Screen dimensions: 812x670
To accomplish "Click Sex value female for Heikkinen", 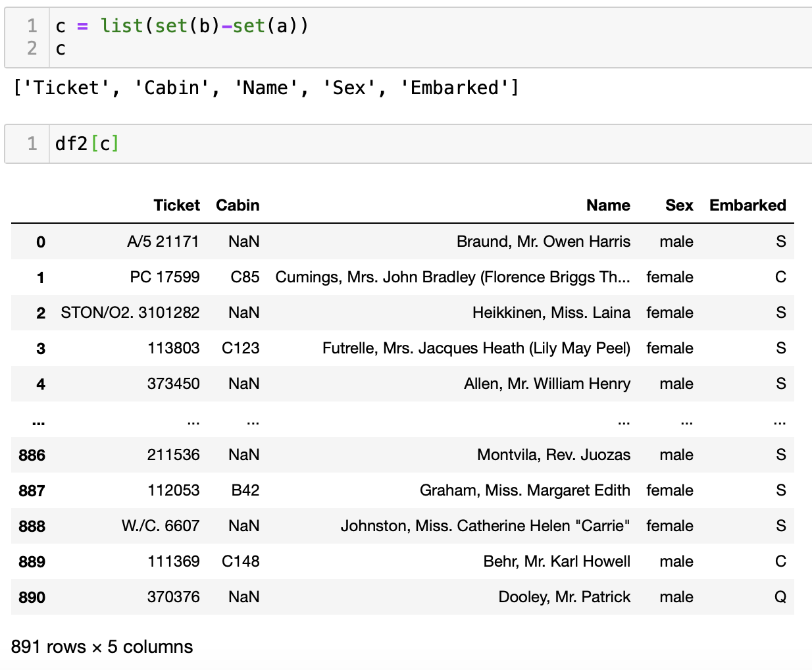I will point(670,313).
